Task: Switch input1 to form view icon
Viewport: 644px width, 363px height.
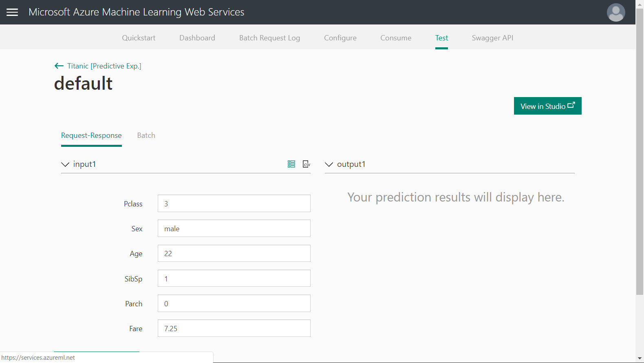Action: pos(291,164)
